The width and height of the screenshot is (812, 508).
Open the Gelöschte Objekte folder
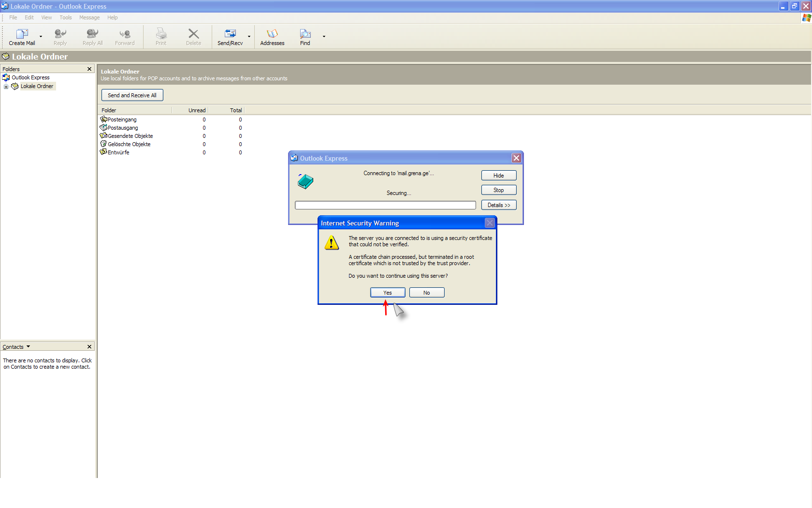129,144
